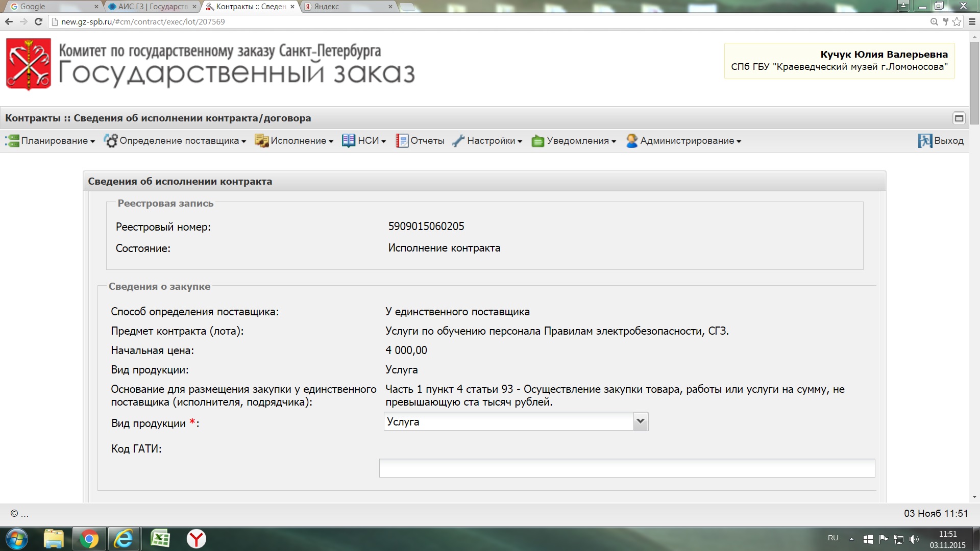Bookmark page with star icon
Screen dimensions: 980x551
[957, 21]
